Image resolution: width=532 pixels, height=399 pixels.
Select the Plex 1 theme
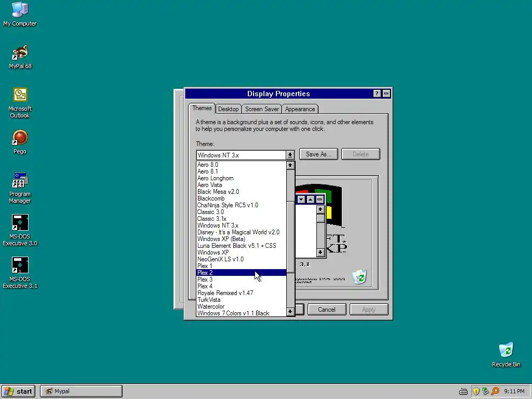(x=241, y=266)
